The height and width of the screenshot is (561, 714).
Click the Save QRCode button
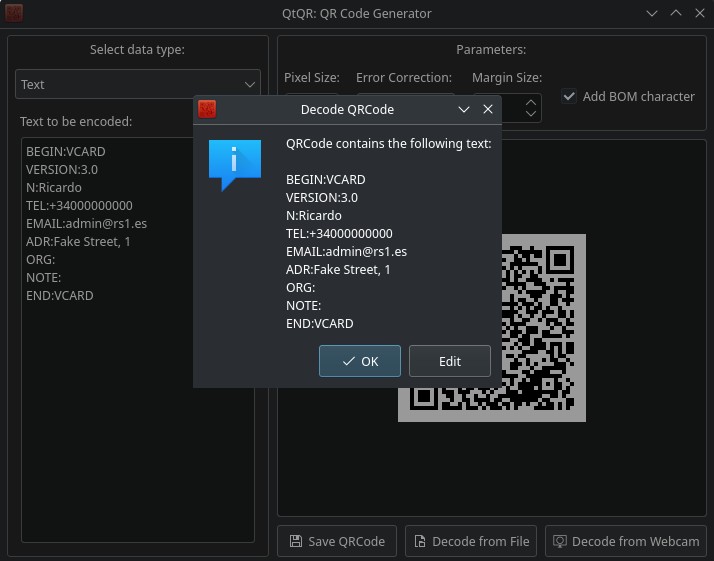click(337, 541)
